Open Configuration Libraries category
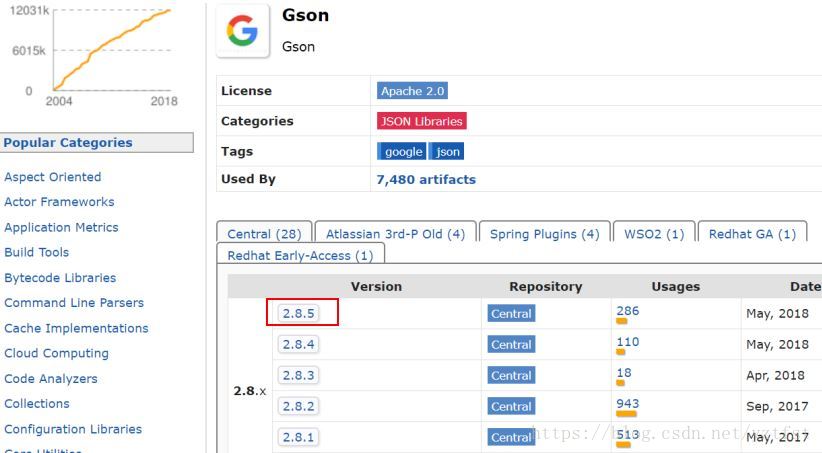 tap(73, 429)
